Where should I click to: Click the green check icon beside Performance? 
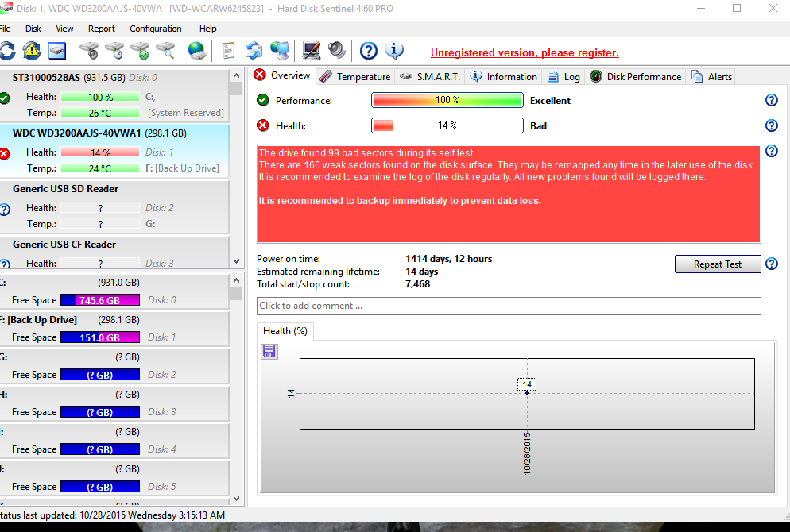pos(263,100)
